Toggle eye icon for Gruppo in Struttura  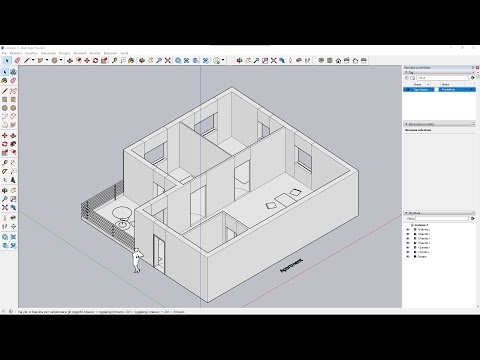(x=407, y=257)
